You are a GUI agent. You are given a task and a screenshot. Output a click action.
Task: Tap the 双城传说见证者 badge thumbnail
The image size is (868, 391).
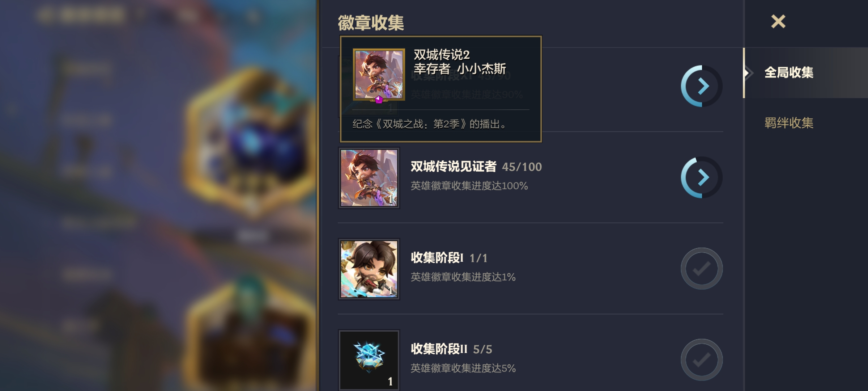(369, 178)
